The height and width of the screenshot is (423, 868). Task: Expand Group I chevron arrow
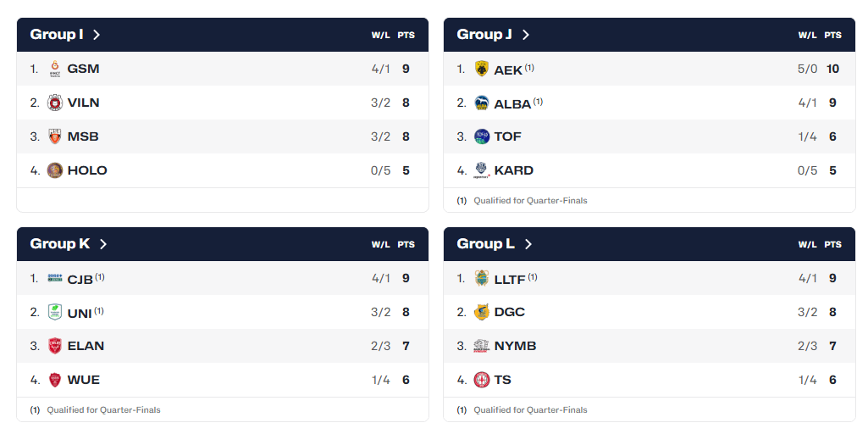97,35
